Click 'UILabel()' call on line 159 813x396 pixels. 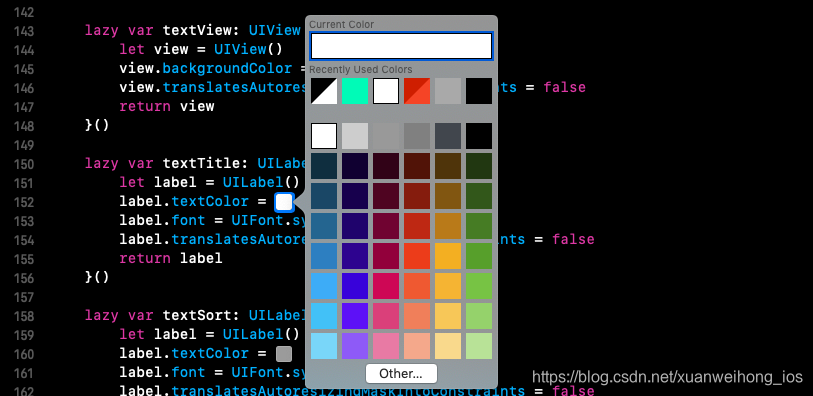261,334
